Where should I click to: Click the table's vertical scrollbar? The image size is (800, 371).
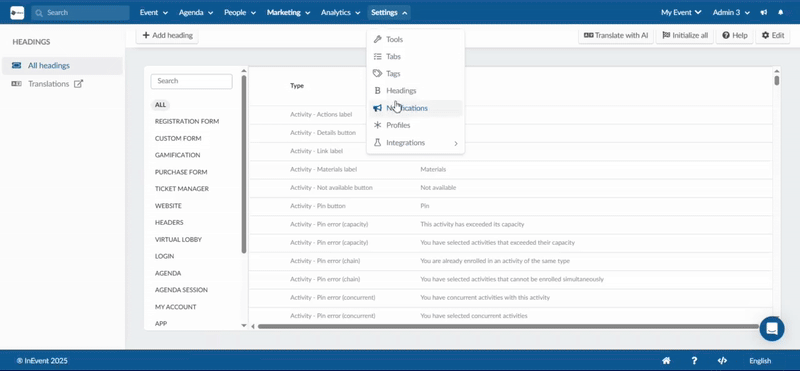pyautogui.click(x=777, y=80)
